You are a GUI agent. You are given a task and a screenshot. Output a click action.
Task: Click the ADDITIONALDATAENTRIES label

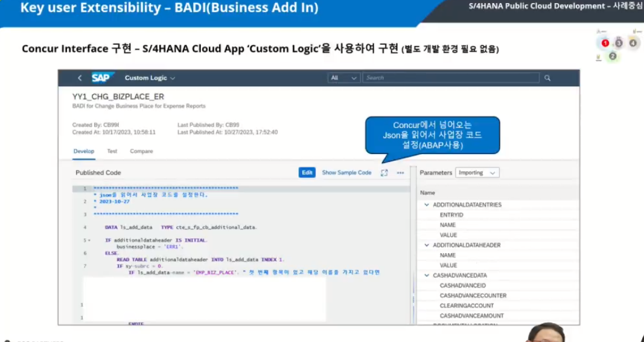point(467,205)
